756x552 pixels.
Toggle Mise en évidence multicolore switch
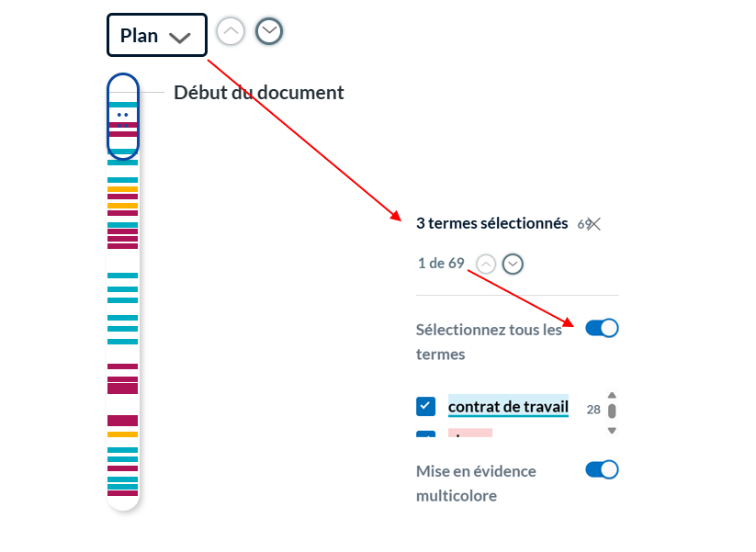pos(602,469)
